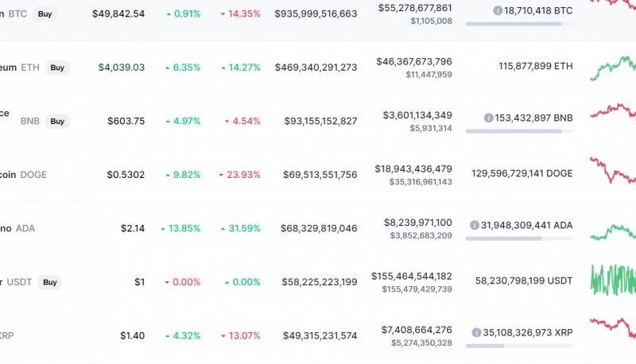
Task: Click the BNB price $603.75
Action: (126, 121)
